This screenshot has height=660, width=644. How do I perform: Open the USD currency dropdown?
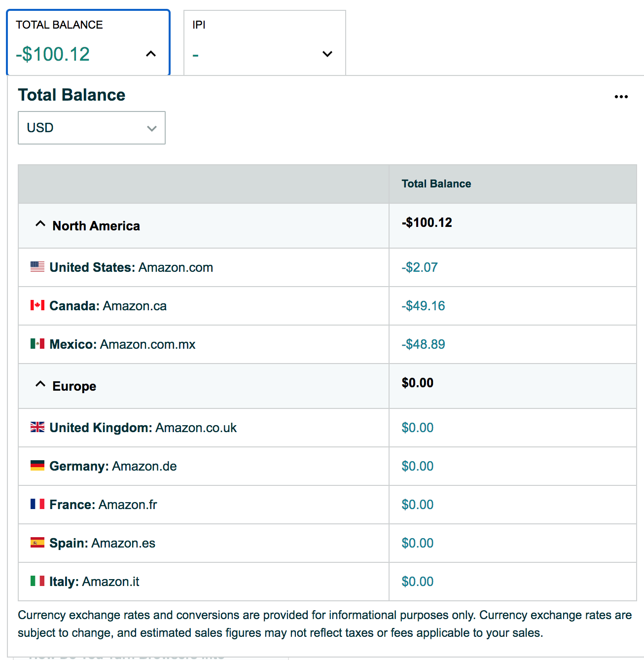pyautogui.click(x=92, y=128)
